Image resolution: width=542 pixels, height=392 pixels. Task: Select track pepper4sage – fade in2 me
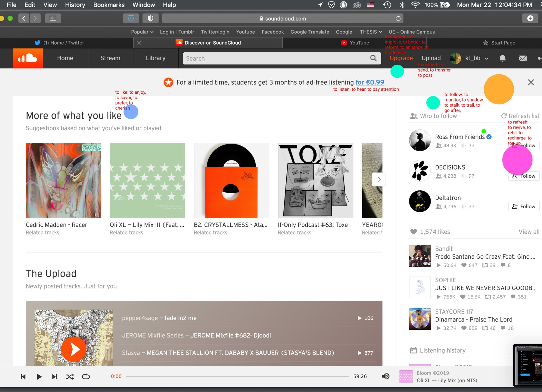click(x=248, y=318)
